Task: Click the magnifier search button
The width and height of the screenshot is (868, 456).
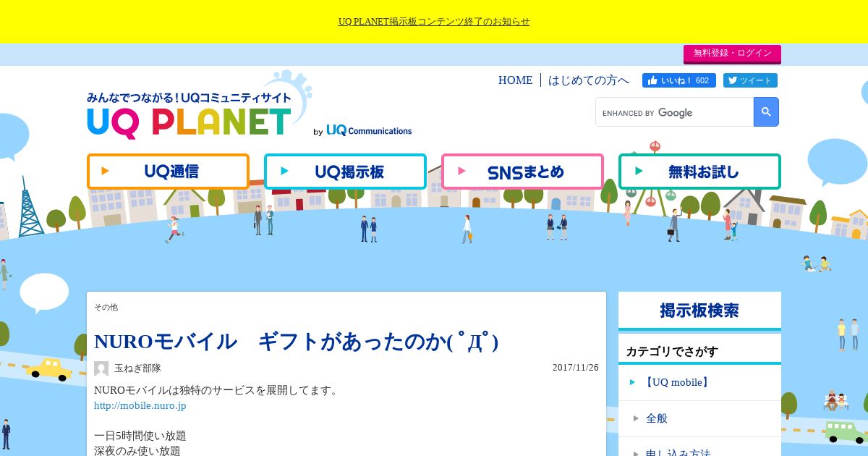Action: 766,112
